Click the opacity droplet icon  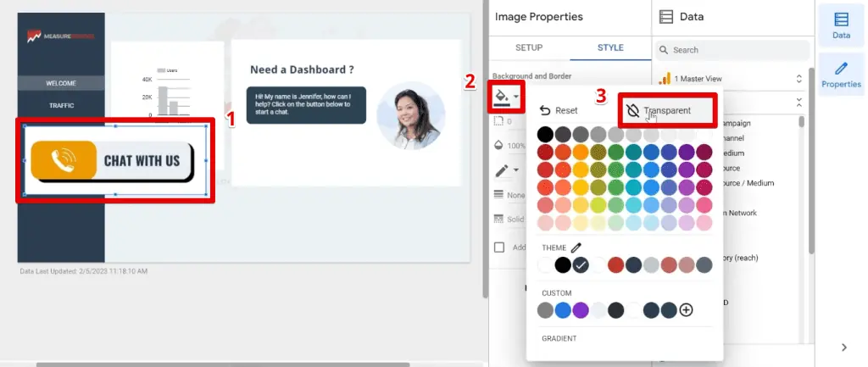498,146
